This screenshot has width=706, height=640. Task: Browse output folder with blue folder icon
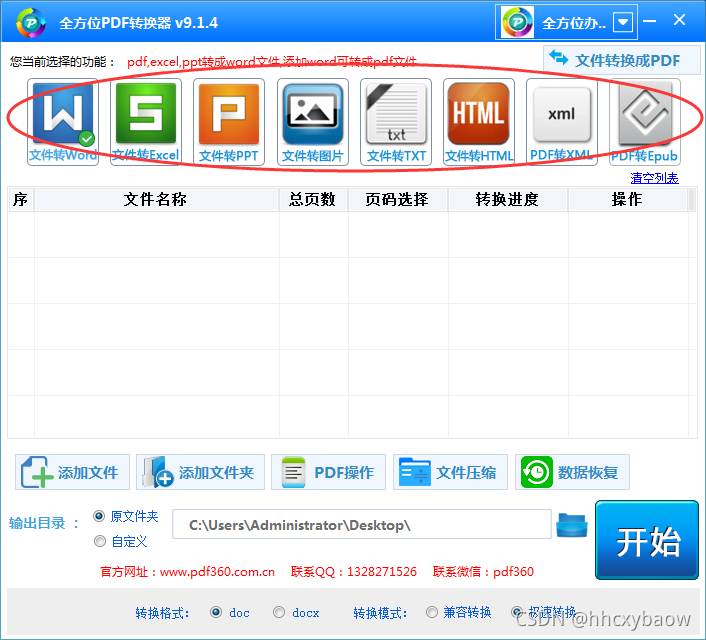click(572, 525)
